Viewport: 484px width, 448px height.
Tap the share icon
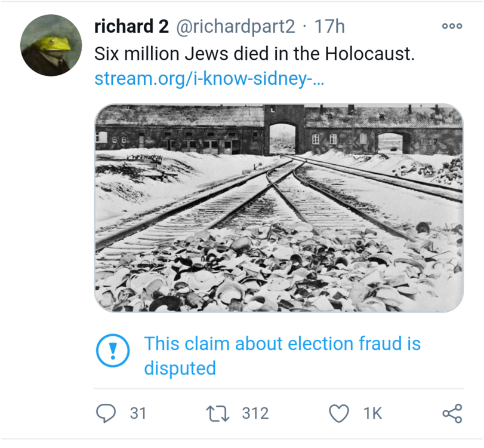pyautogui.click(x=452, y=413)
